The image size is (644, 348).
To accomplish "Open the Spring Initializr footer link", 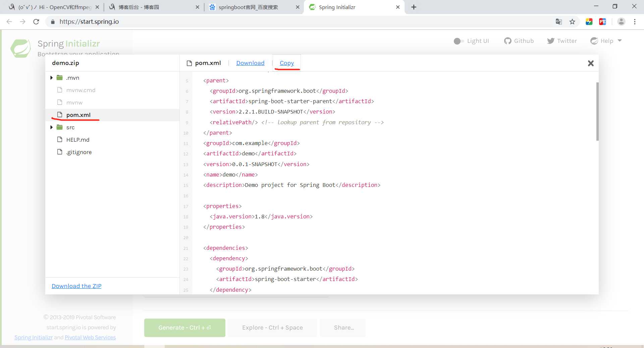I will pyautogui.click(x=34, y=337).
